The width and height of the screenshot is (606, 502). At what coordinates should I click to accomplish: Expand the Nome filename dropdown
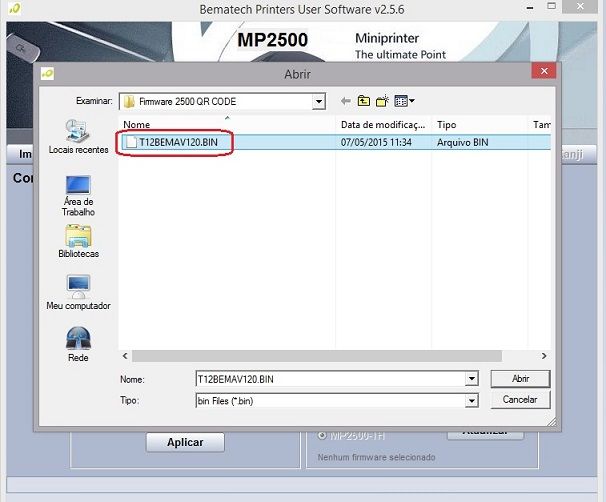click(x=471, y=379)
